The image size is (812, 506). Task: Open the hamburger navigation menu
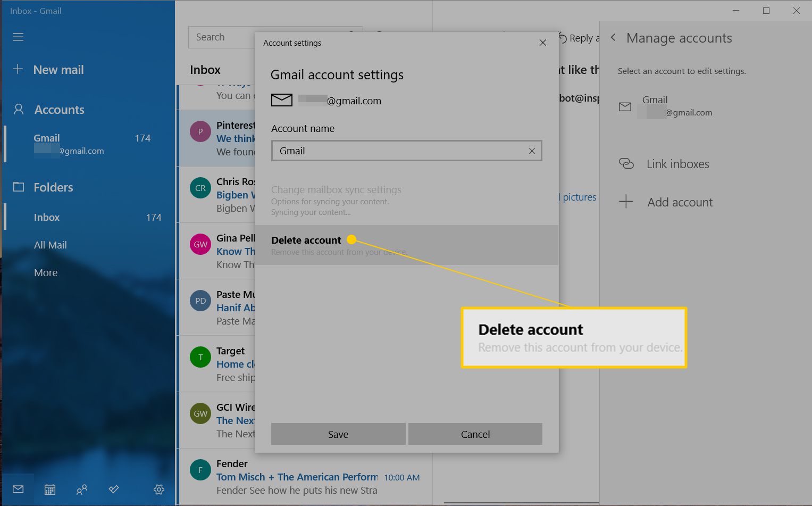click(18, 37)
